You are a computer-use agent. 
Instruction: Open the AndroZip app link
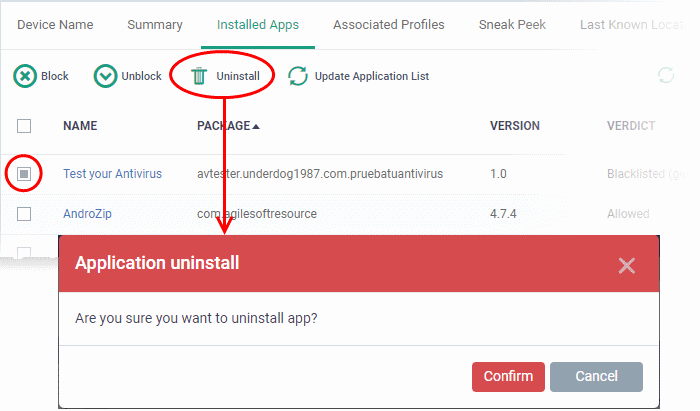coord(88,214)
